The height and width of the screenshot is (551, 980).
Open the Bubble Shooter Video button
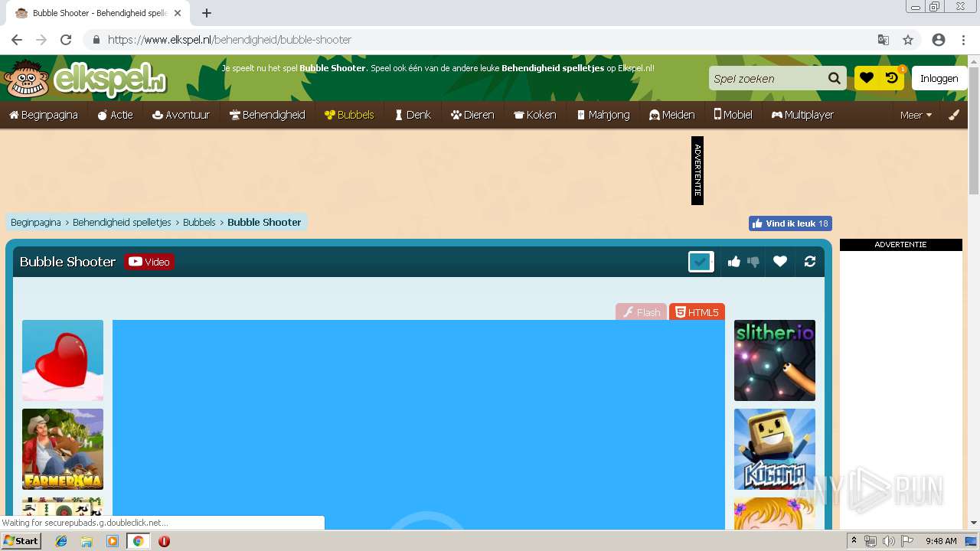(149, 262)
